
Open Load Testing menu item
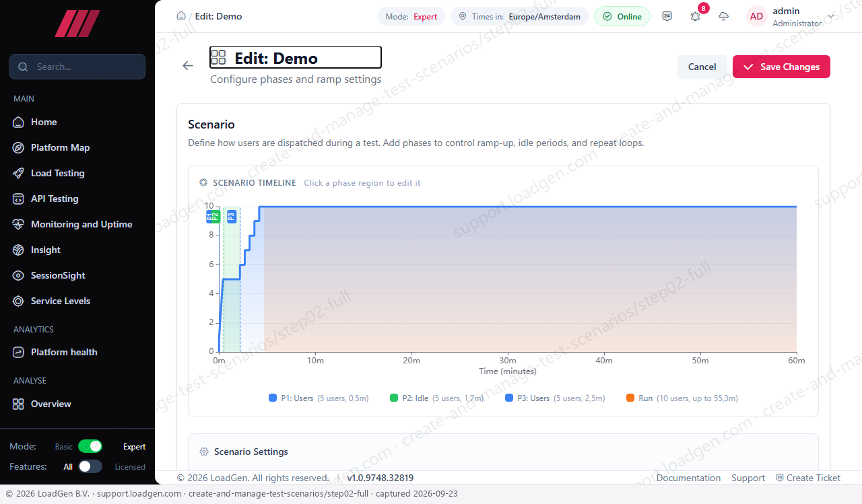(x=77, y=173)
